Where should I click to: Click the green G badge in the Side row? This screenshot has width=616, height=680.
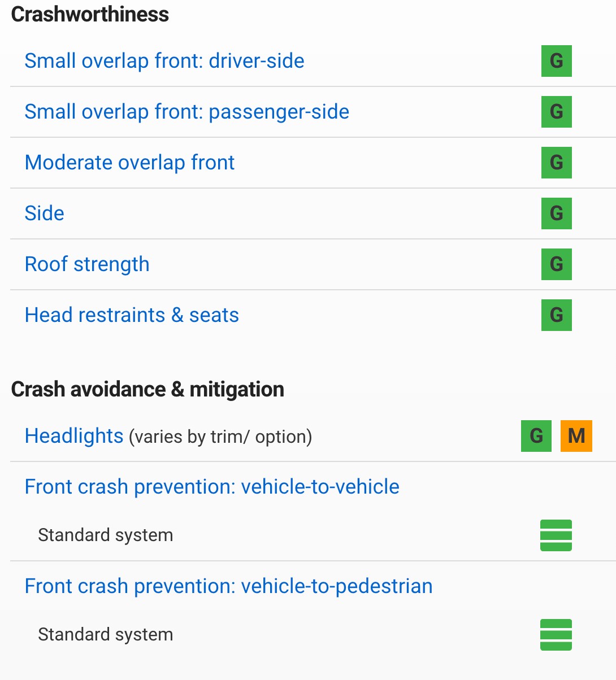pyautogui.click(x=557, y=213)
